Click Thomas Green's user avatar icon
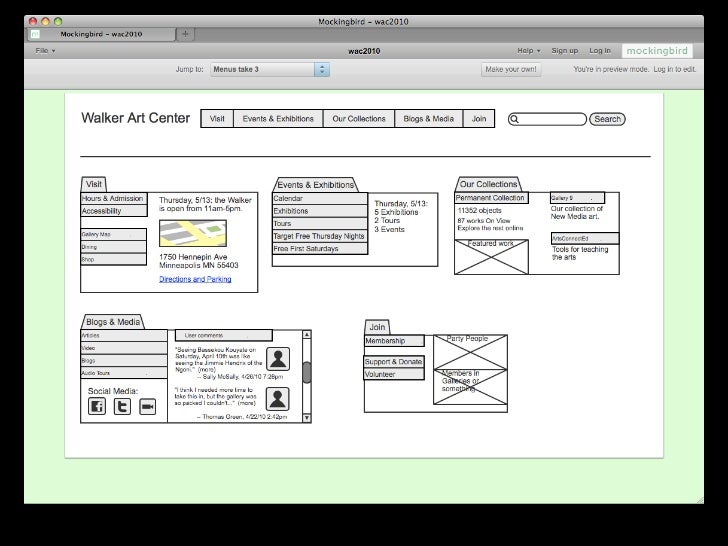 tap(278, 399)
